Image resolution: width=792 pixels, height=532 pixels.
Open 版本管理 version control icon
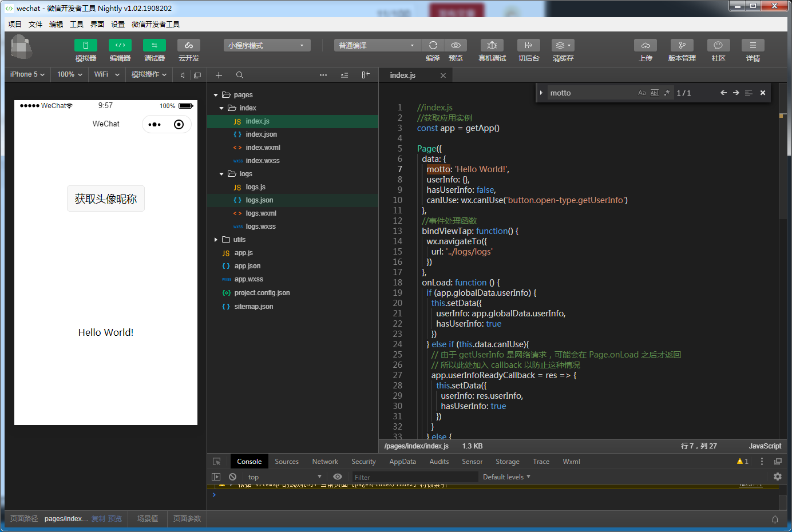click(682, 45)
